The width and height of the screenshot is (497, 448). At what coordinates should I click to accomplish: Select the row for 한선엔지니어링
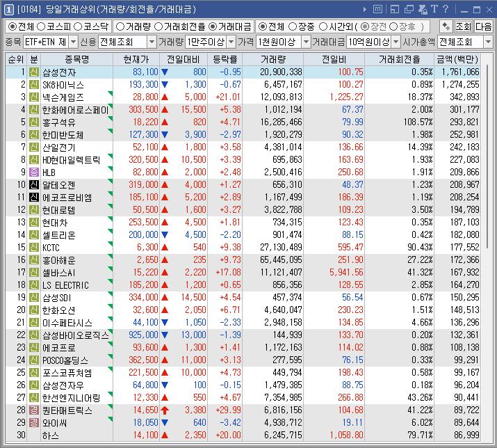click(243, 397)
